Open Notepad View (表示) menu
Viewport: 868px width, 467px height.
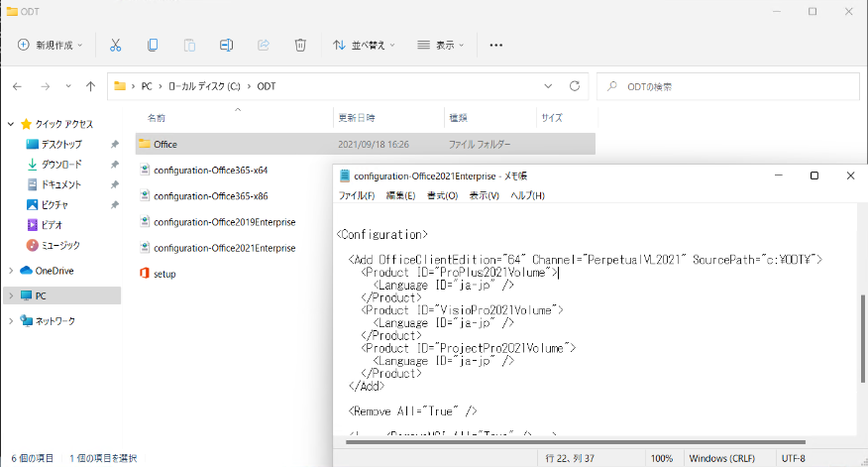(485, 195)
